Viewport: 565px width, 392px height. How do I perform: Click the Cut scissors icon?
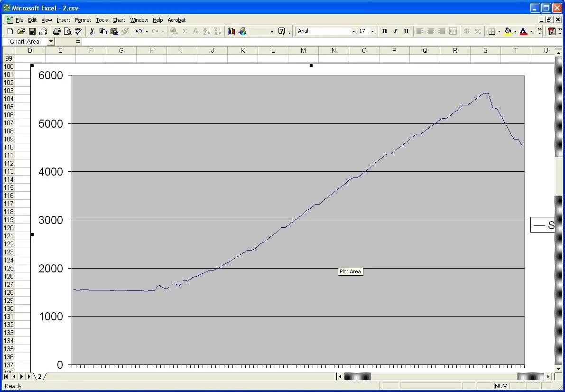click(92, 31)
